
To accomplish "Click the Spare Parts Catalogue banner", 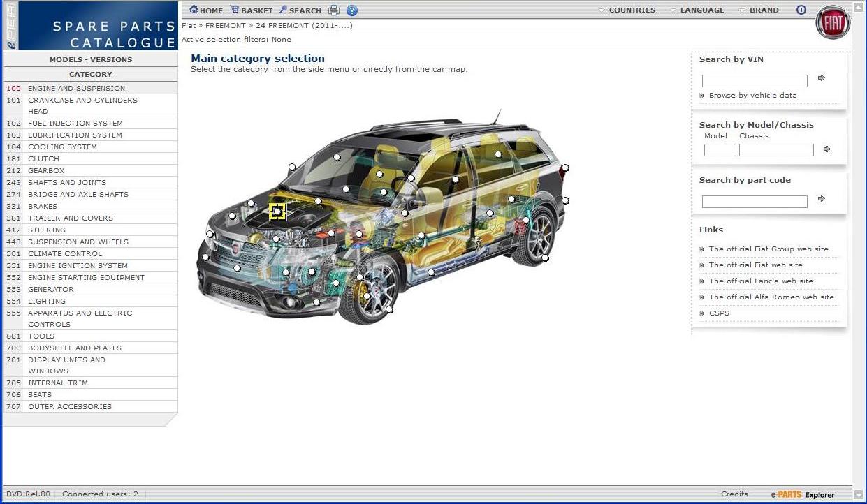I will click(91, 27).
